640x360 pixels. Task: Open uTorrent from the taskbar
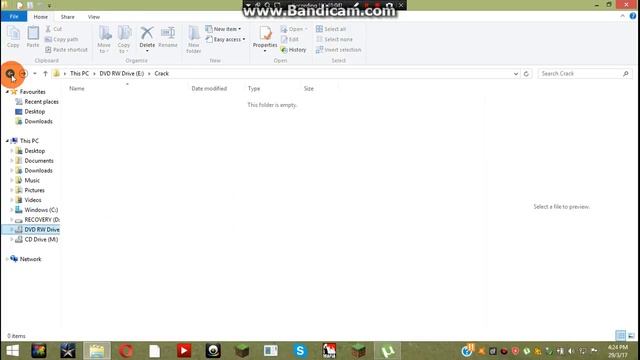387,351
